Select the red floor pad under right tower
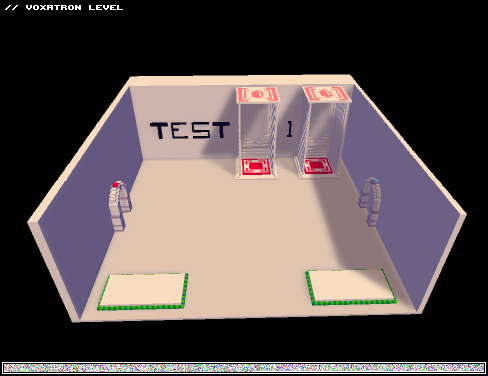This screenshot has width=488, height=376. [x=318, y=166]
